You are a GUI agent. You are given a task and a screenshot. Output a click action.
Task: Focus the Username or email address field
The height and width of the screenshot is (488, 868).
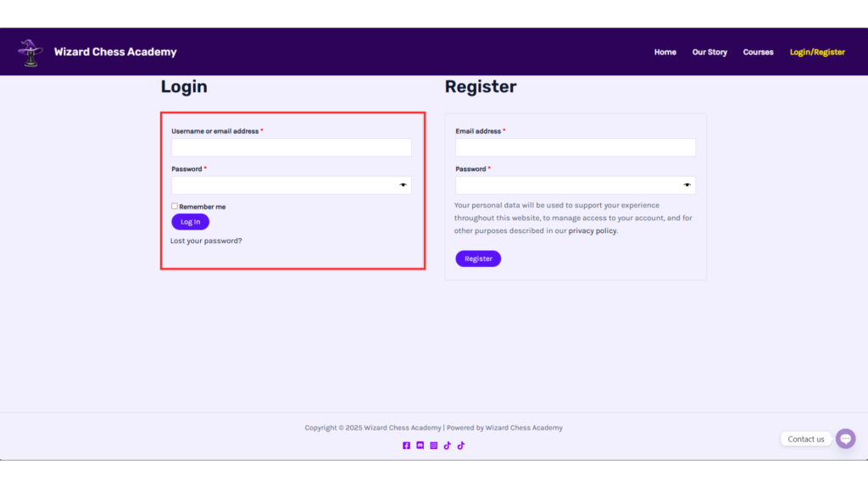[291, 147]
